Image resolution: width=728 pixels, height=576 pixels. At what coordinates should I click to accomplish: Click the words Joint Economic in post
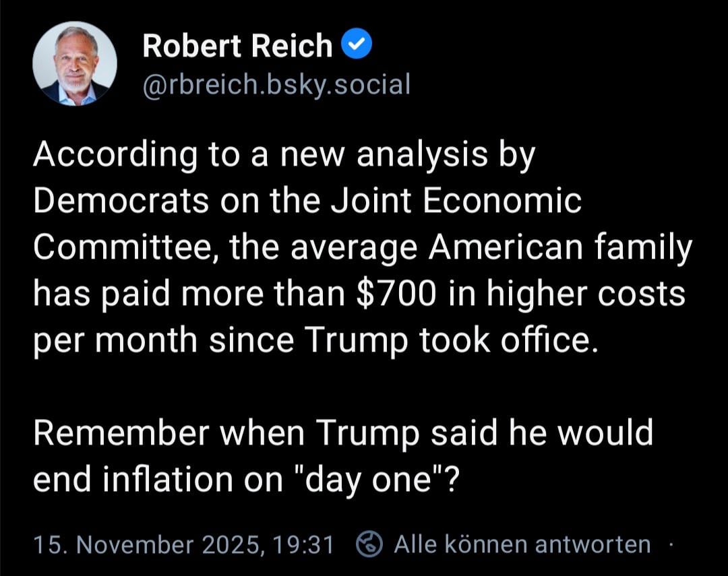point(457,201)
